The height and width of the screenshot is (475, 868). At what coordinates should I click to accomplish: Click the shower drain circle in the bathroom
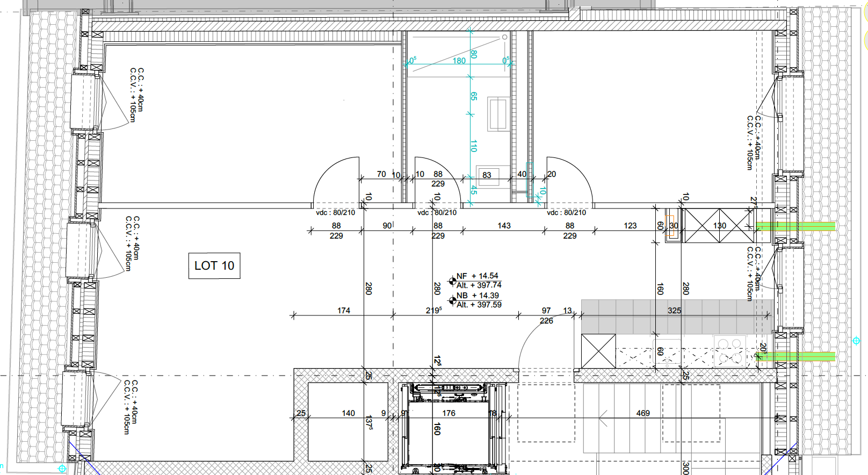click(x=505, y=37)
